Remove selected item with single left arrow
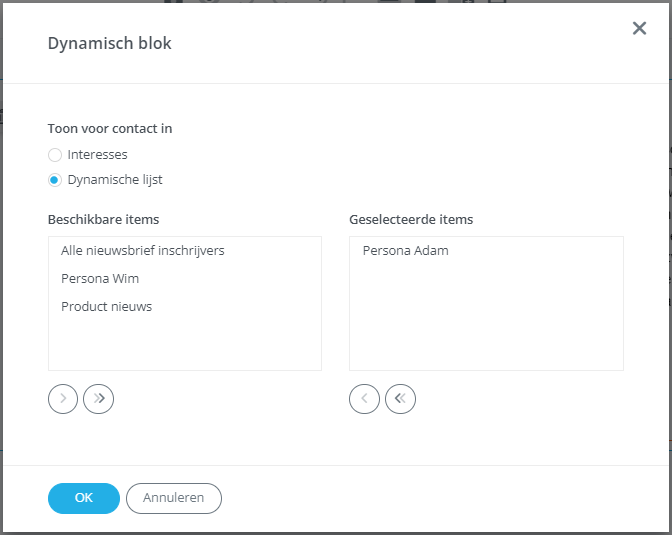This screenshot has height=535, width=672. [364, 399]
